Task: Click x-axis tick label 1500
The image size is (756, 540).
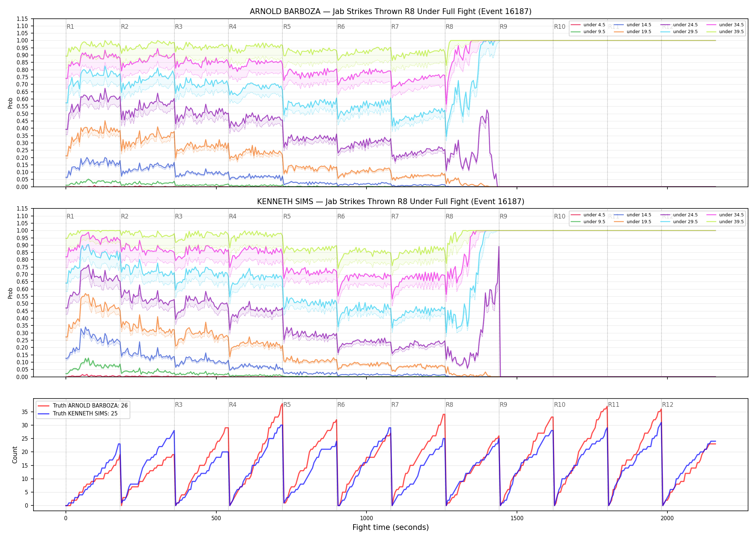Action: pos(517,518)
